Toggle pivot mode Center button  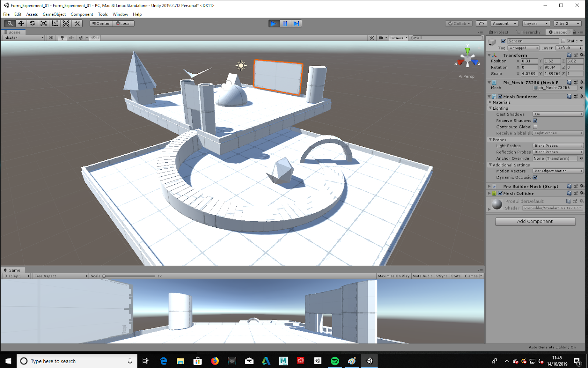[x=101, y=24]
